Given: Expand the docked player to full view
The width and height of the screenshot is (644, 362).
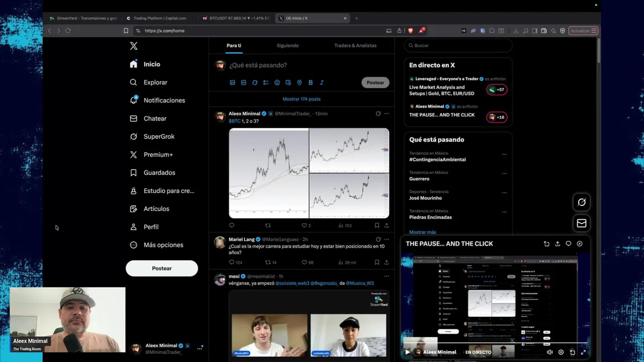Looking at the screenshot, I should point(546,244).
